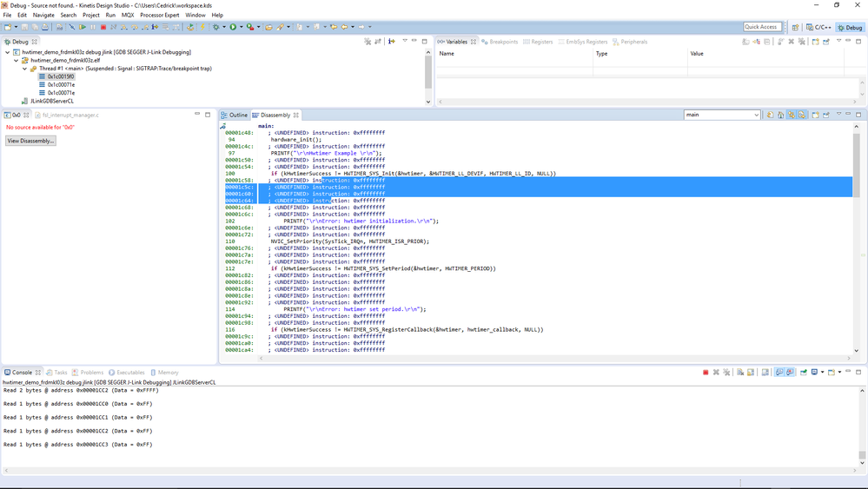Click the Print toolbar icon

pyautogui.click(x=44, y=27)
